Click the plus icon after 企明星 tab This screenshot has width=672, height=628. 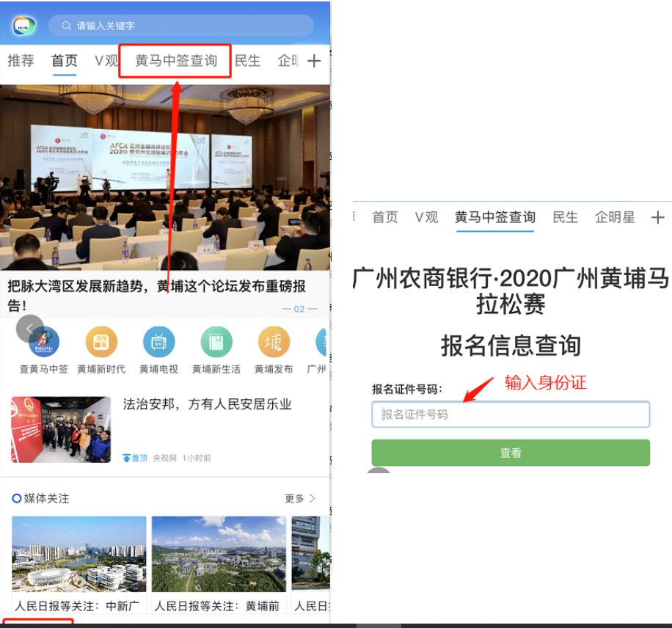[657, 217]
